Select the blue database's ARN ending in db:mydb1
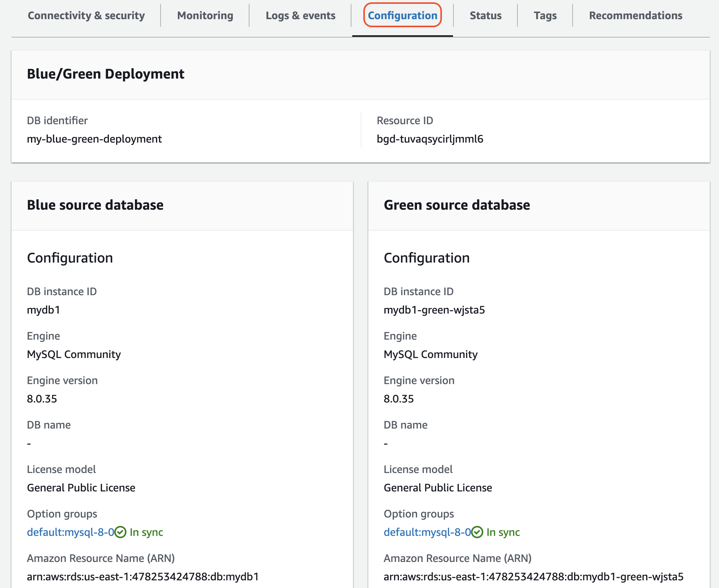 coord(142,576)
